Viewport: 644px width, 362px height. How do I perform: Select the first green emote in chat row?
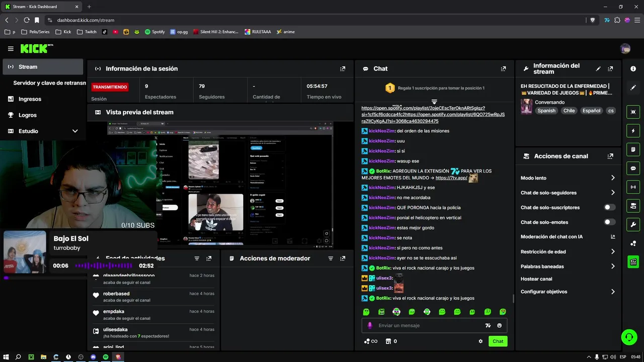366,312
